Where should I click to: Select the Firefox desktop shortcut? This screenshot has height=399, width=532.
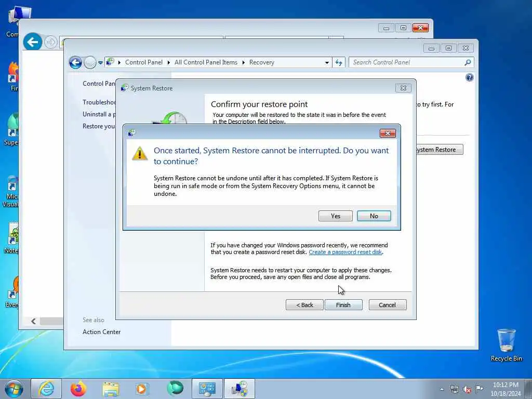pos(13,76)
